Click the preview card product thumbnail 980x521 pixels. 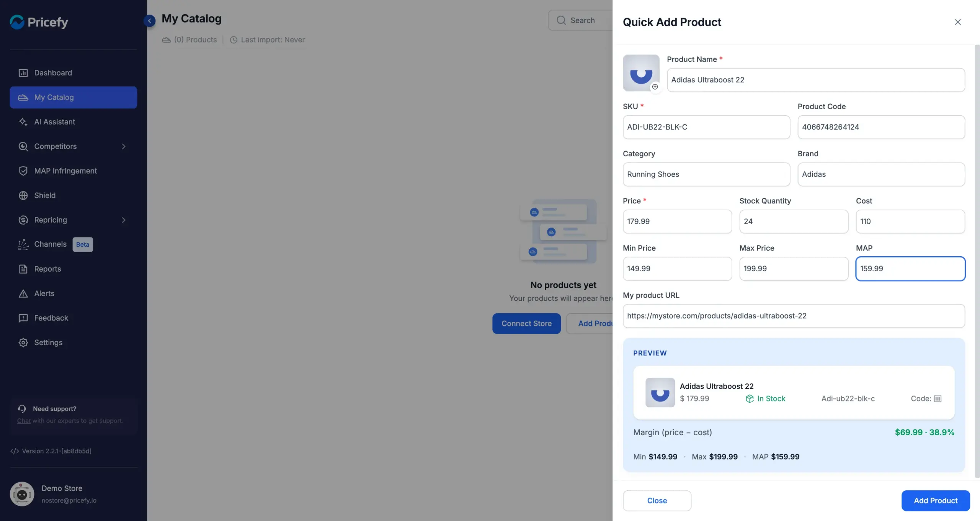(660, 393)
